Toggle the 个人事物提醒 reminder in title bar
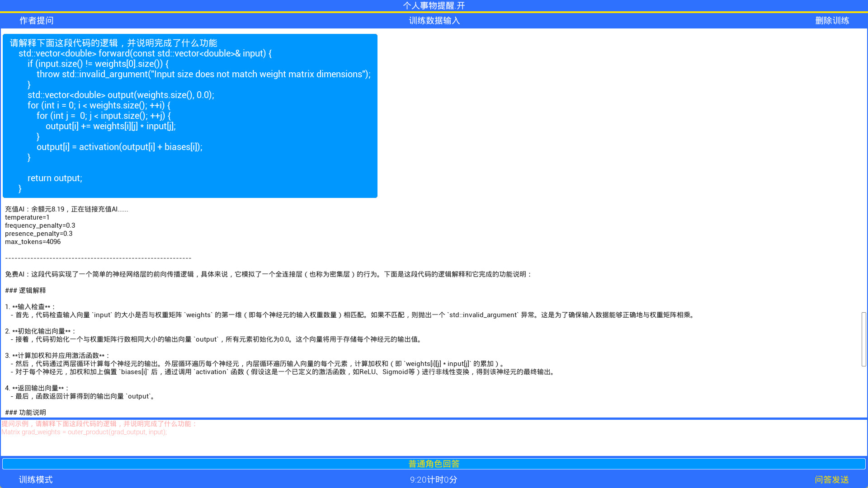The width and height of the screenshot is (868, 488). 434,6
